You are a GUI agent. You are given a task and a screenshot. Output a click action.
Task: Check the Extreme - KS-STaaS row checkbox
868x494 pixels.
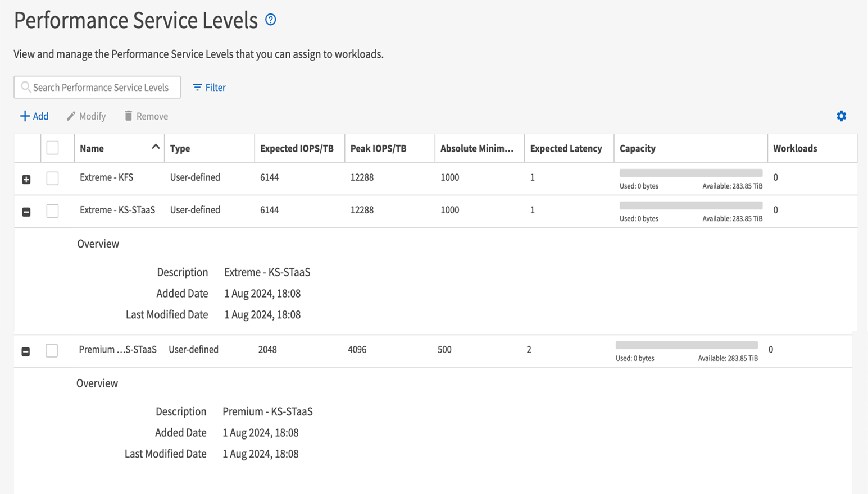tap(52, 211)
